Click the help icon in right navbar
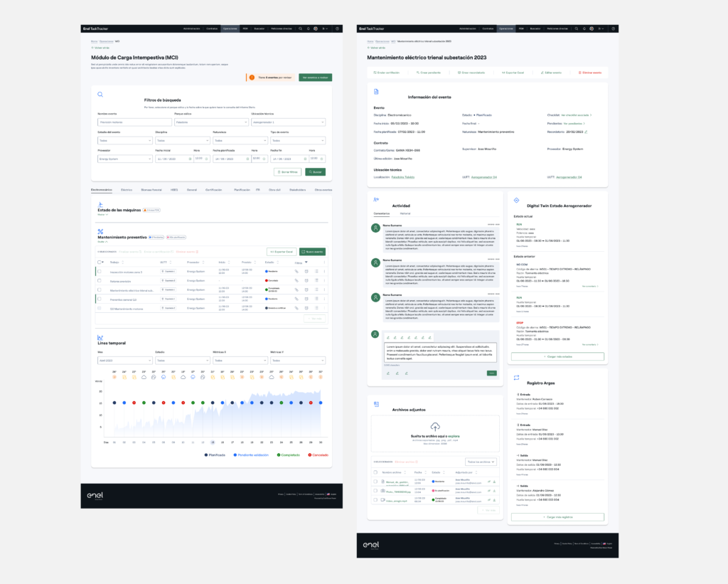This screenshot has width=728, height=584. pyautogui.click(x=613, y=28)
